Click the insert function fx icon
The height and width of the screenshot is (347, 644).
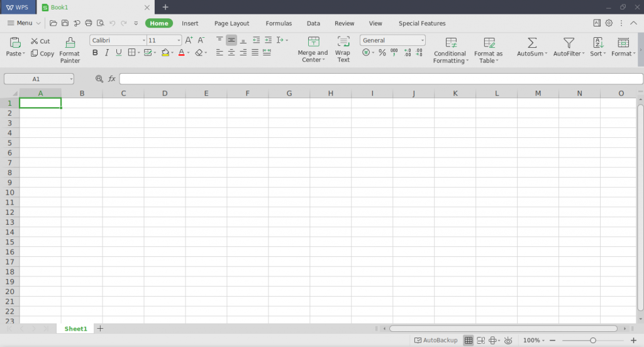click(x=112, y=79)
